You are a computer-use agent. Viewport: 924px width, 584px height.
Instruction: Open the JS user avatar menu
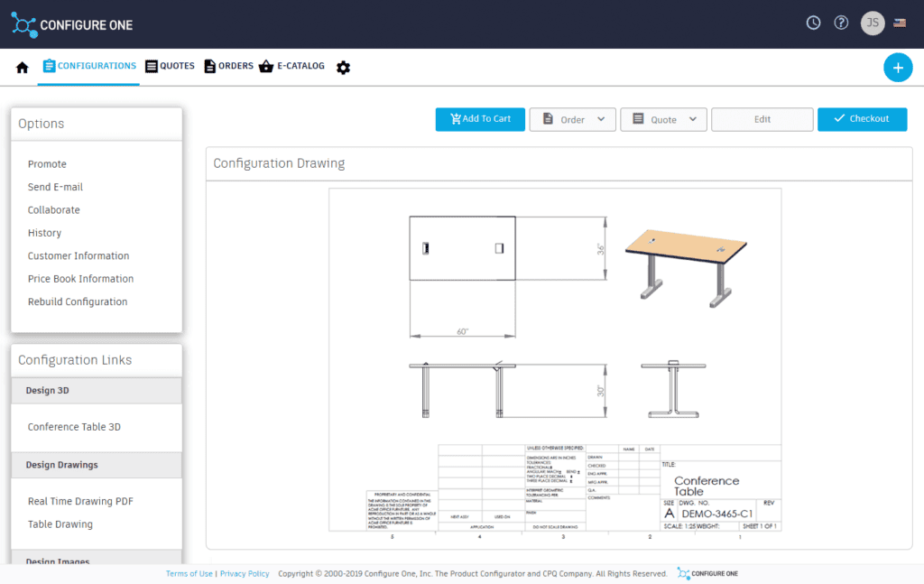873,23
